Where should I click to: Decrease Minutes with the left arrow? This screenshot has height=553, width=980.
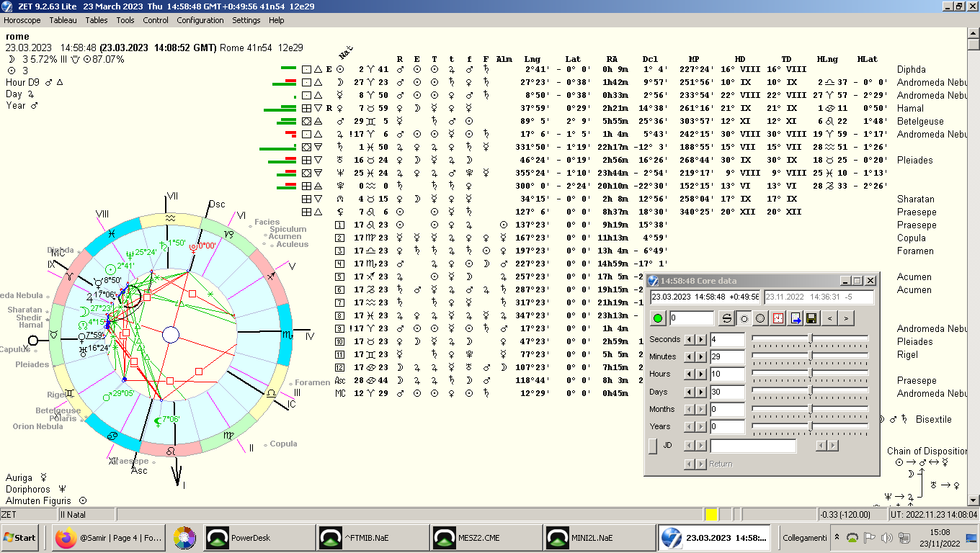coord(689,356)
